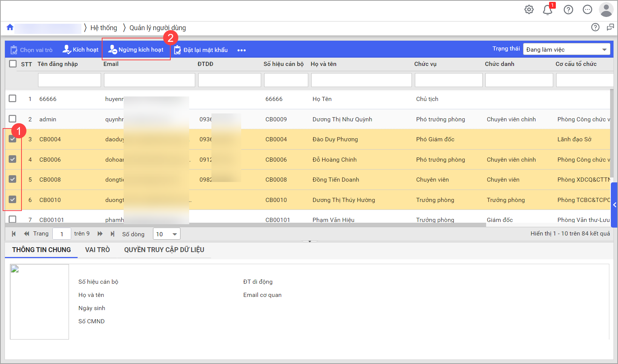Expand the Trạng thái dropdown
The width and height of the screenshot is (618, 364).
566,49
